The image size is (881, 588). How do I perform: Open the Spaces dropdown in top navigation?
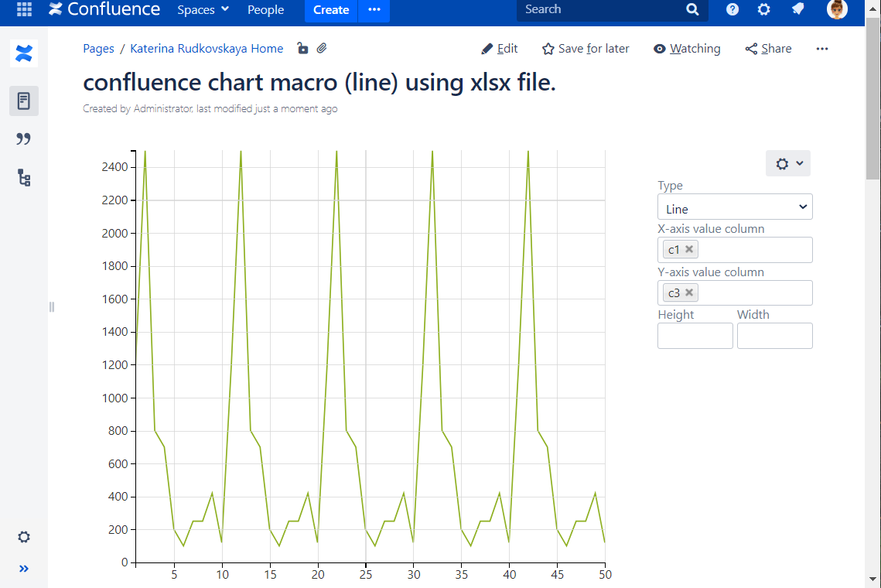(203, 10)
